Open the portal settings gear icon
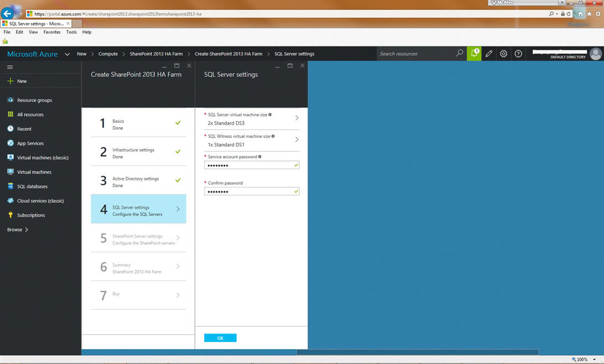Screen dimensions: 604x364 503,54
